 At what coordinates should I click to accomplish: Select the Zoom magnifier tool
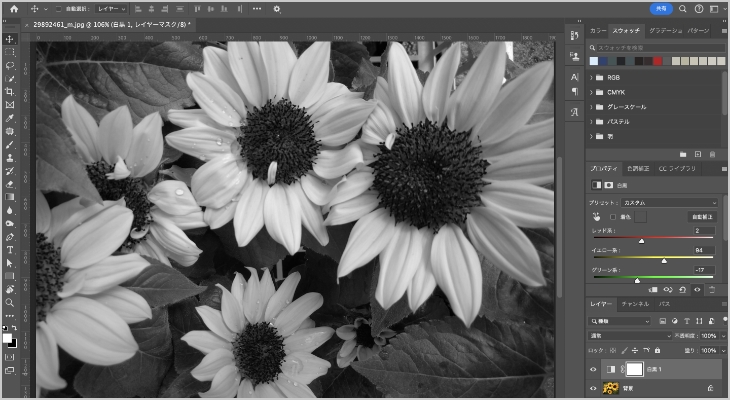(9, 302)
